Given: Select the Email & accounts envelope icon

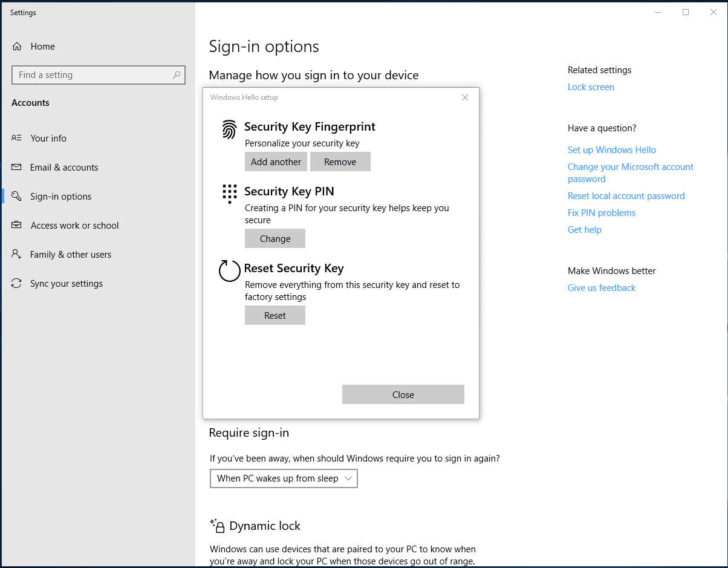Looking at the screenshot, I should tap(17, 168).
